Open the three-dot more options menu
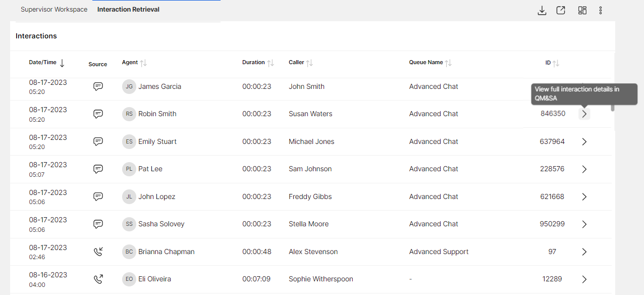The image size is (644, 295). click(601, 10)
